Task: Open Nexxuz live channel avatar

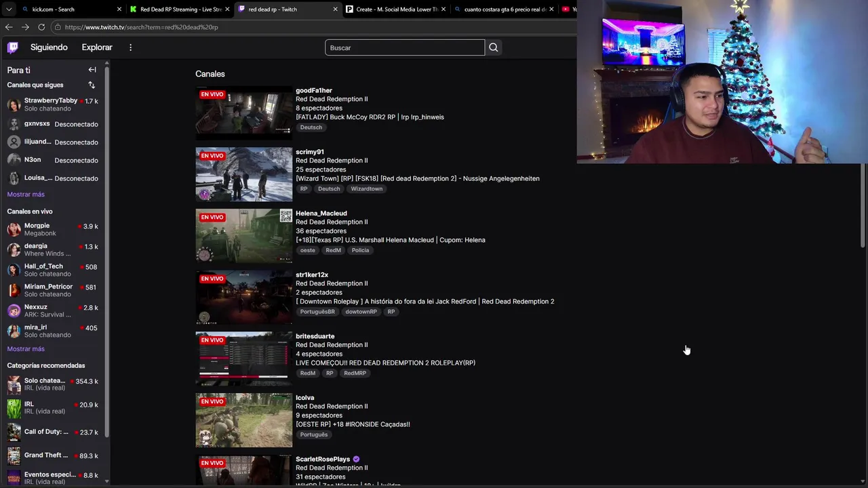Action: [14, 310]
